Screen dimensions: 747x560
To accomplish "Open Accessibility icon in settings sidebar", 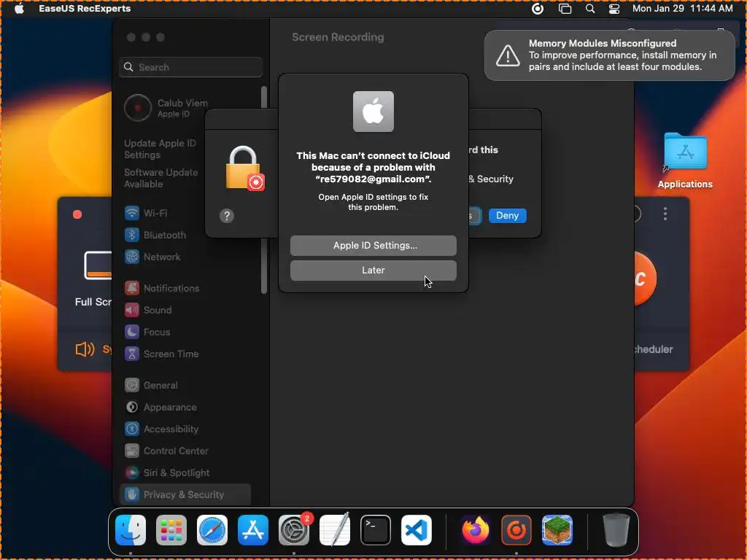I will pyautogui.click(x=132, y=429).
